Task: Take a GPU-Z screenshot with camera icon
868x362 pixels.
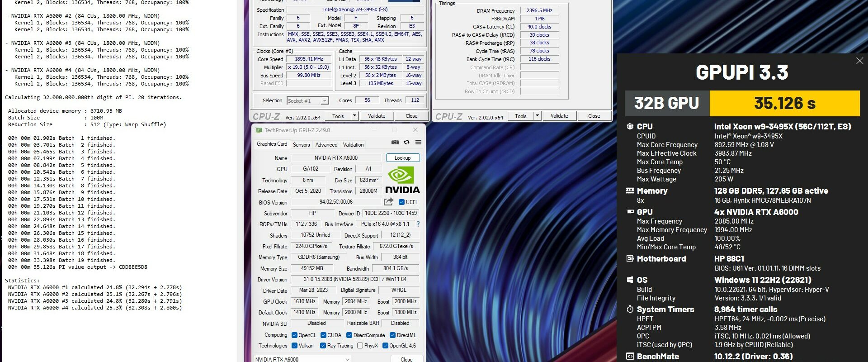Action: pos(395,142)
